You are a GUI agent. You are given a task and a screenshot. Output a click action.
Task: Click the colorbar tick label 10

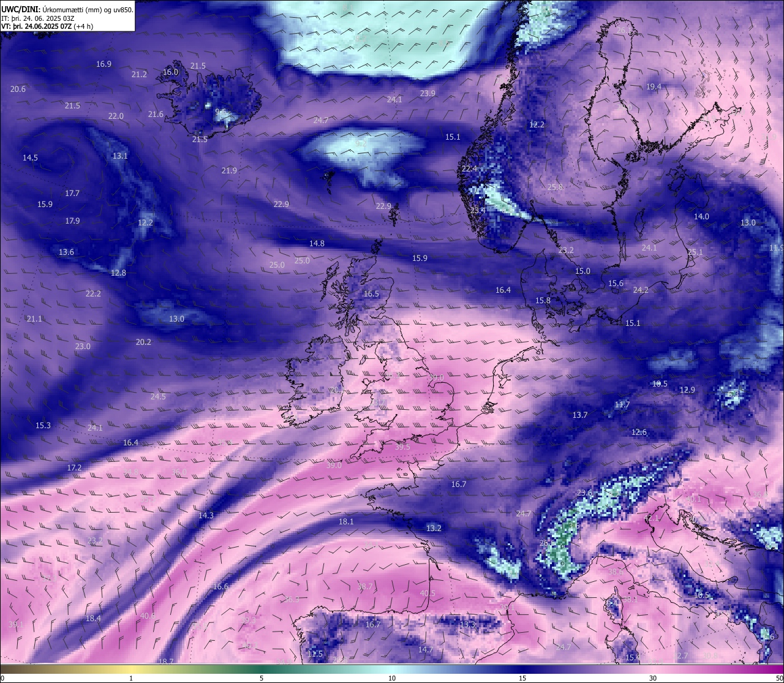click(x=392, y=678)
